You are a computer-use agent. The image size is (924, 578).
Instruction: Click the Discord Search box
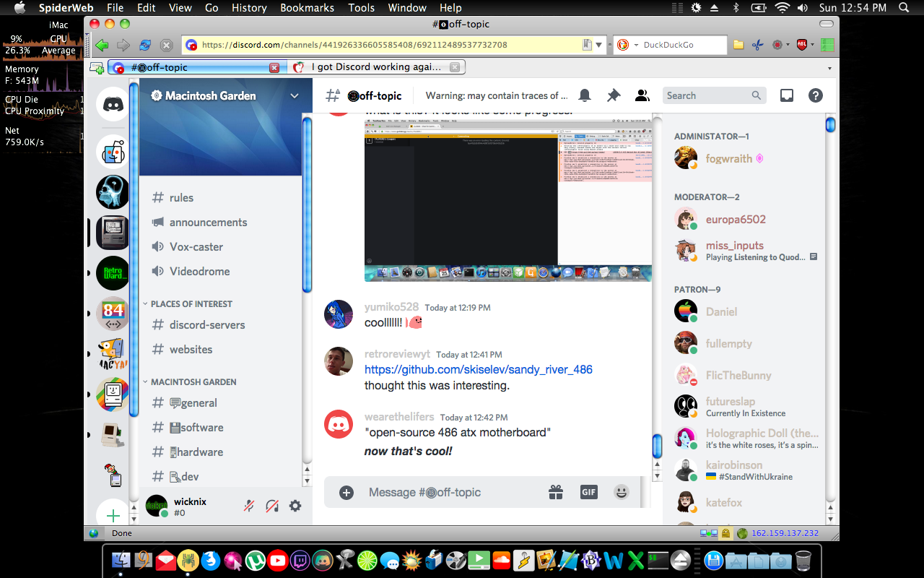[713, 95]
